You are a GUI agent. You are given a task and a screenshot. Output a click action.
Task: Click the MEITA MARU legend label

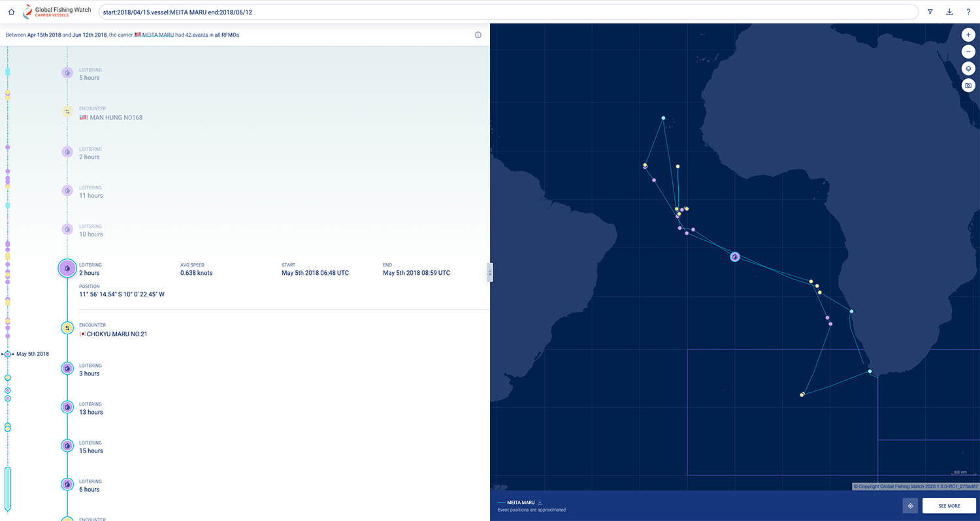(x=521, y=502)
